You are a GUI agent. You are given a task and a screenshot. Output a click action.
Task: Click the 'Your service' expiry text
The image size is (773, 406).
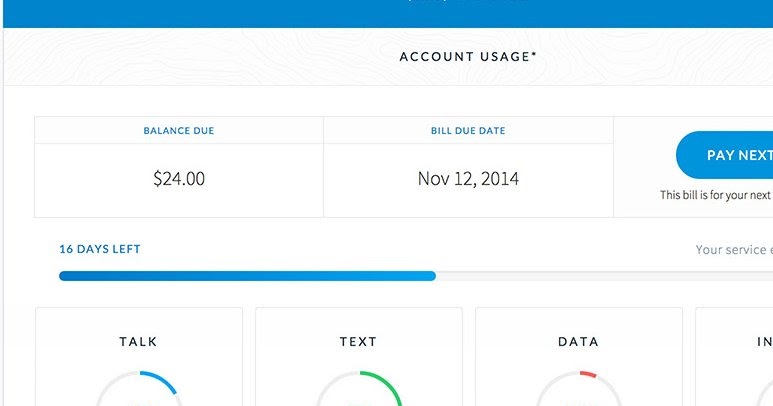(733, 250)
